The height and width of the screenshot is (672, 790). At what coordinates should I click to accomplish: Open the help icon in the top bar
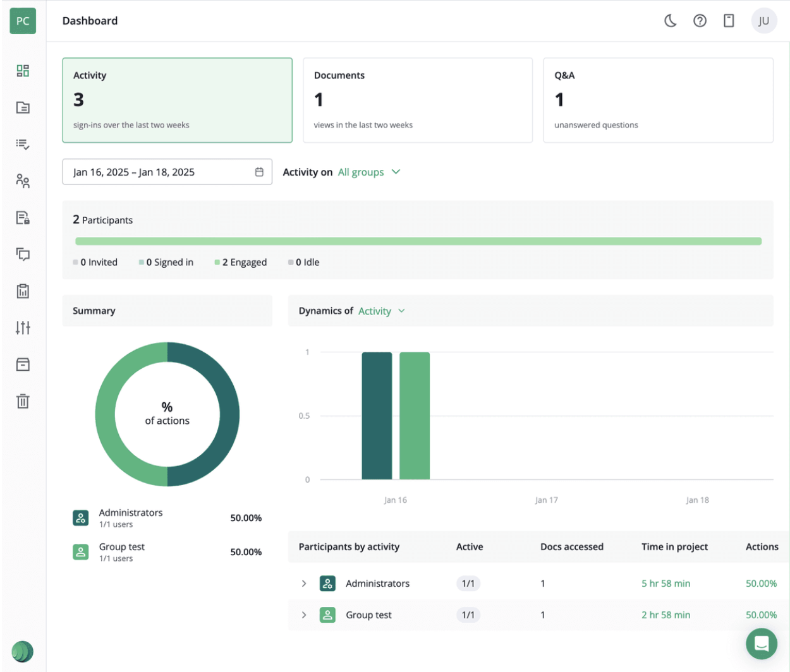699,20
